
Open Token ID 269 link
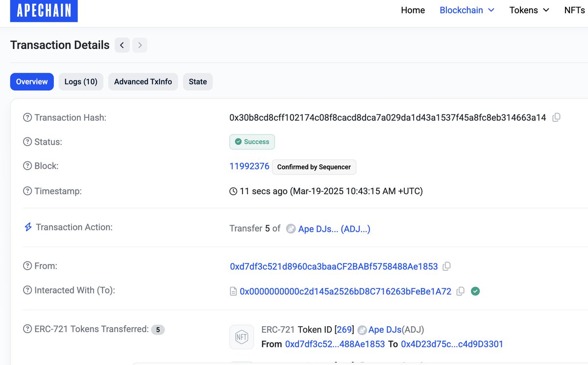coord(344,330)
